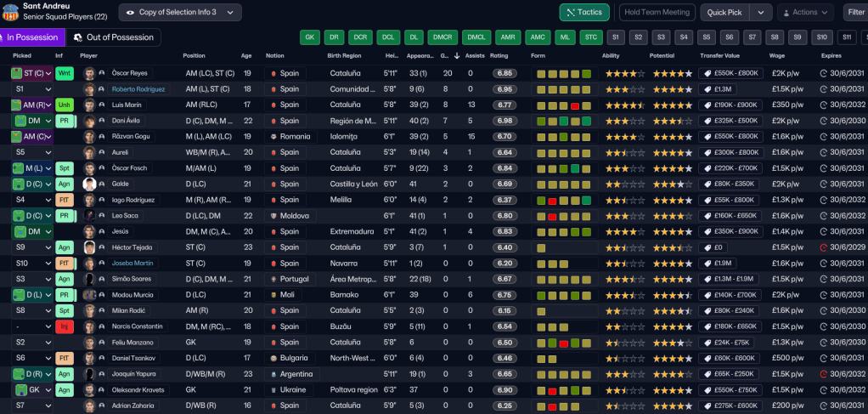Open the Copy of Selection Info 3 view dropdown
This screenshot has width=868, height=414.
pyautogui.click(x=180, y=12)
